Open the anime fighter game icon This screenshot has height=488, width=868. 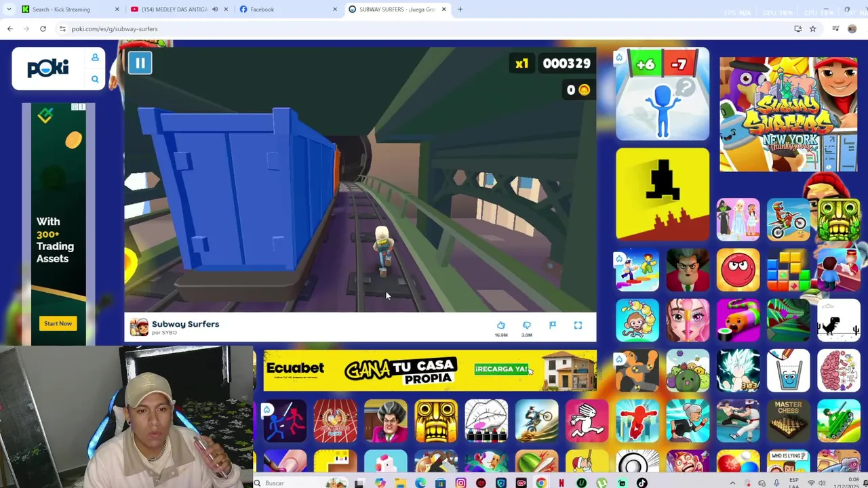pos(738,371)
